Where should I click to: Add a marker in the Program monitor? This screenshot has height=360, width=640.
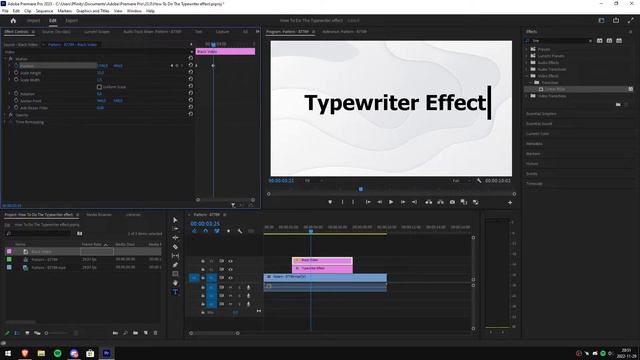(330, 202)
